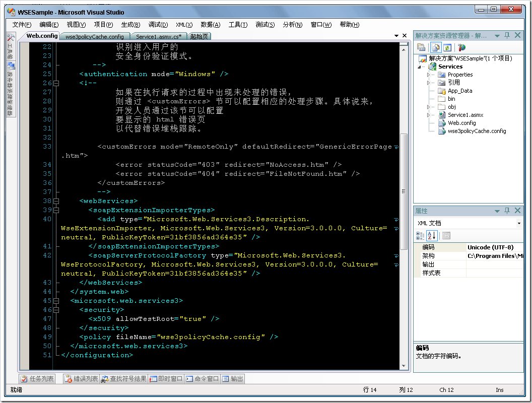Open the 帮助(H) menu

350,25
